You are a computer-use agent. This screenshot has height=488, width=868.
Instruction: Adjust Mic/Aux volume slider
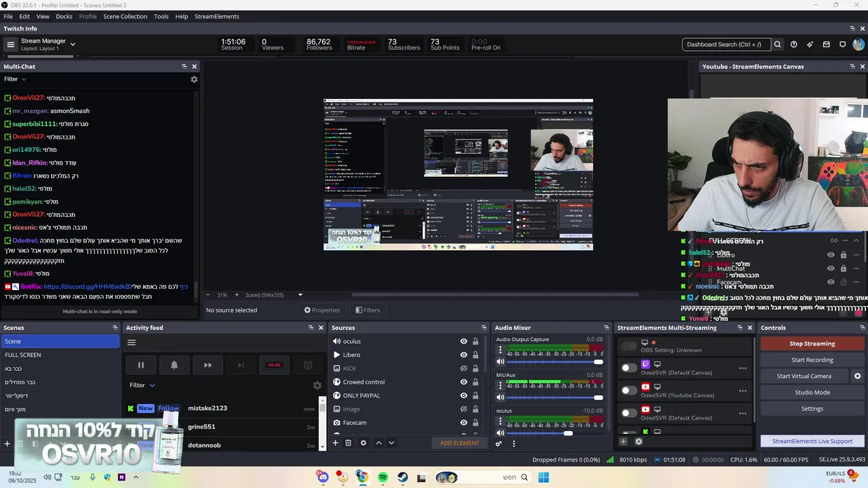(x=555, y=398)
